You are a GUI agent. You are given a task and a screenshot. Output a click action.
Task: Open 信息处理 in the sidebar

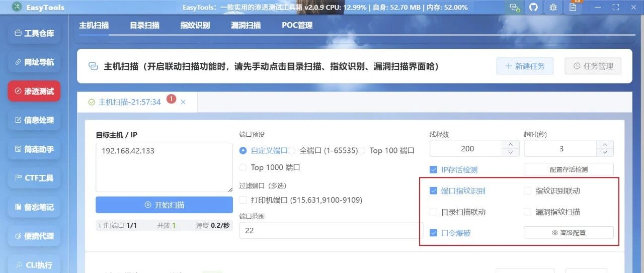click(x=34, y=120)
